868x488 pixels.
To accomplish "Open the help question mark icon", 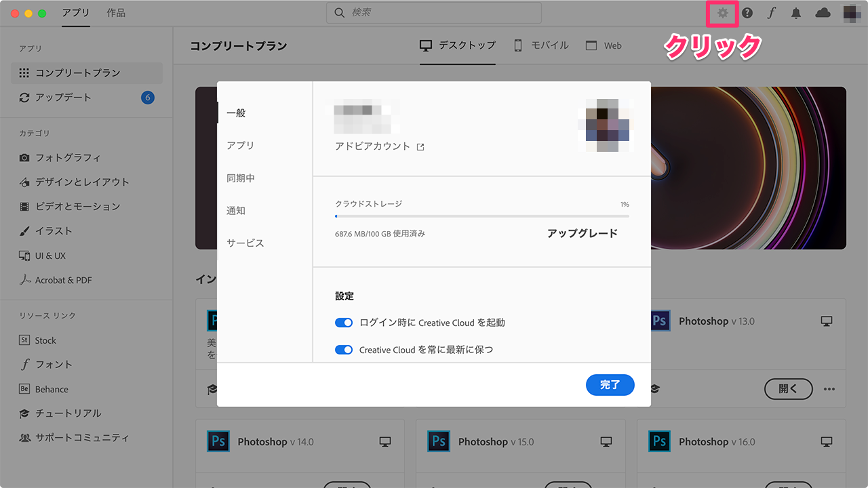I will pyautogui.click(x=747, y=13).
